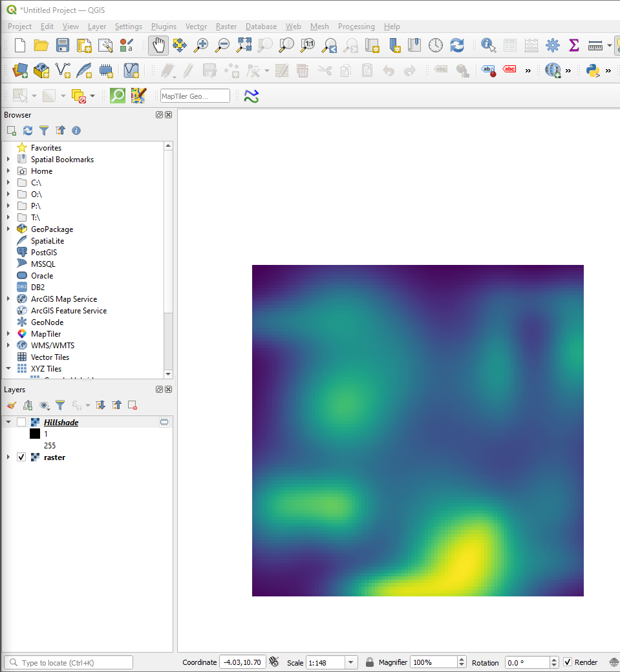Click the Manage Map Themes button
This screenshot has height=672, width=620.
click(x=43, y=405)
